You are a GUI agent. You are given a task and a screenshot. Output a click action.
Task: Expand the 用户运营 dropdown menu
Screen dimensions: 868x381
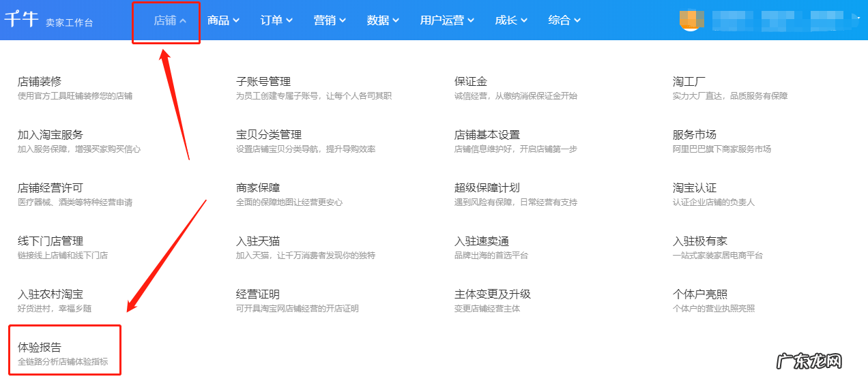click(447, 20)
